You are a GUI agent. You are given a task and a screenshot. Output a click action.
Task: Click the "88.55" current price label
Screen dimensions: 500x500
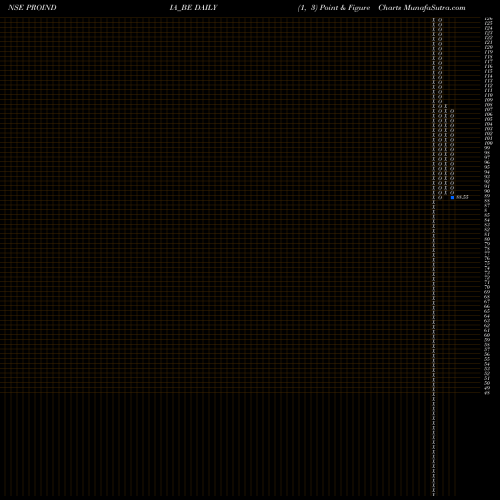pos(462,197)
